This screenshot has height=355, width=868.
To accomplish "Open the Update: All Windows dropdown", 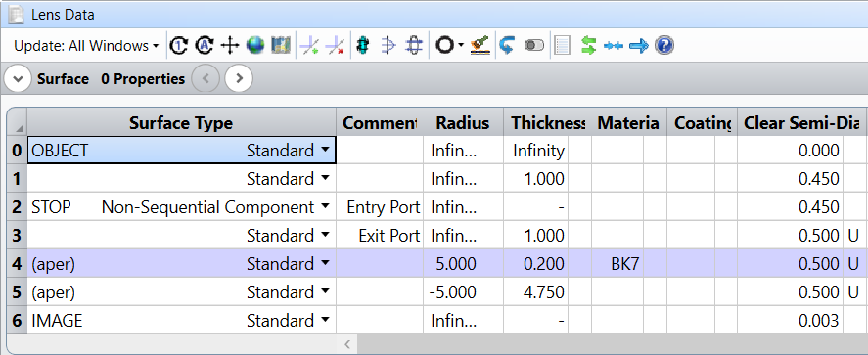I will pyautogui.click(x=86, y=46).
